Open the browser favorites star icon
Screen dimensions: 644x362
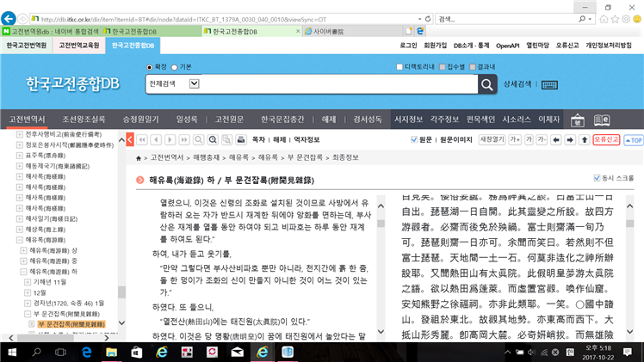click(x=615, y=19)
